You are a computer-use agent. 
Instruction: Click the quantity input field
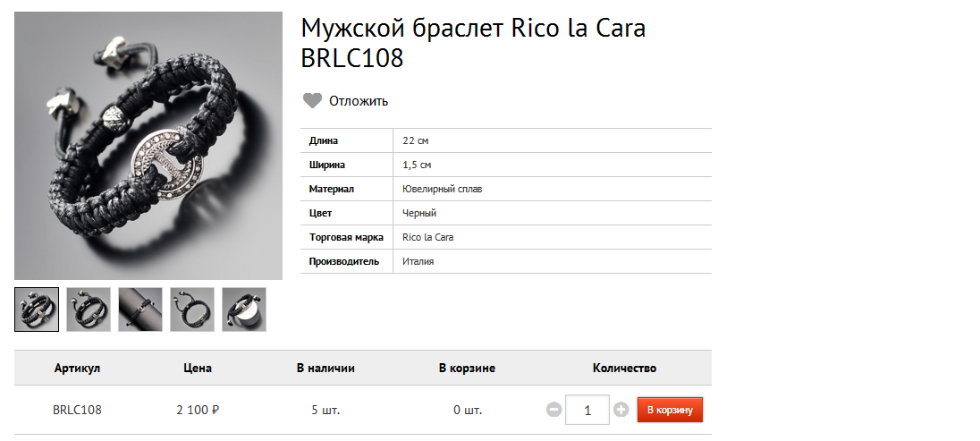[587, 411]
